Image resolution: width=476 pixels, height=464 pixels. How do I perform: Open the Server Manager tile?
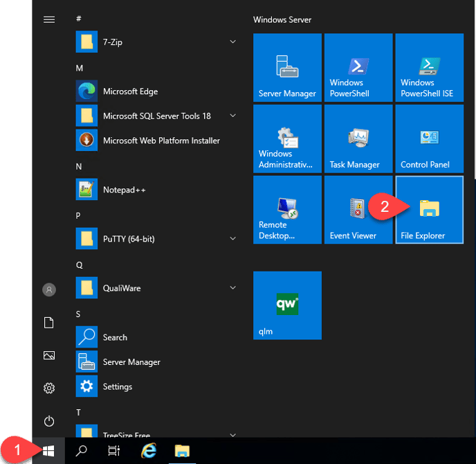[x=287, y=67]
